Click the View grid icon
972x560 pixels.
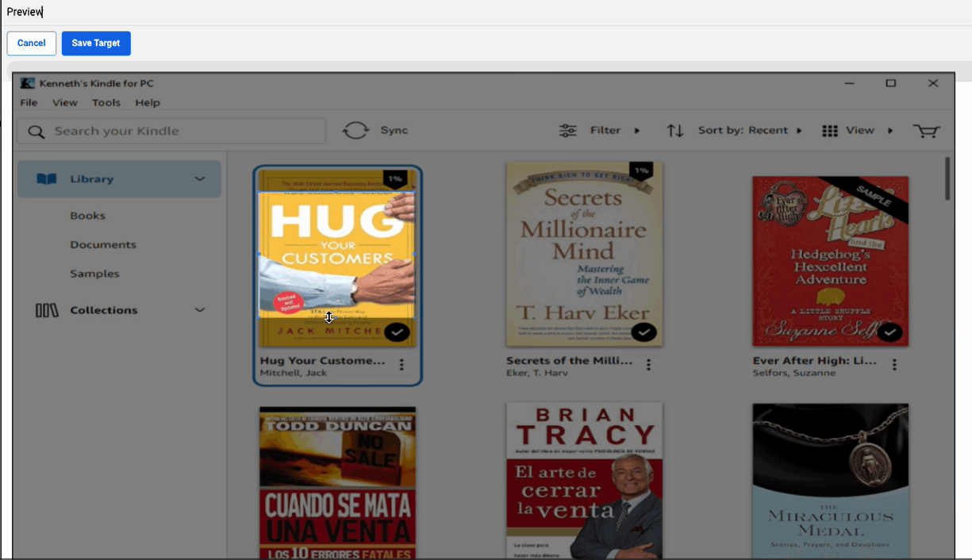point(830,131)
